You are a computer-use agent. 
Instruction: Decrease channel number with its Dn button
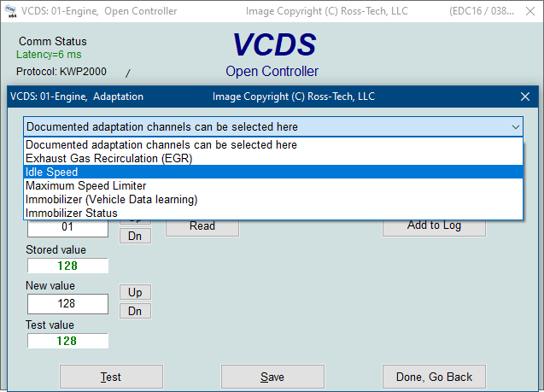click(135, 236)
